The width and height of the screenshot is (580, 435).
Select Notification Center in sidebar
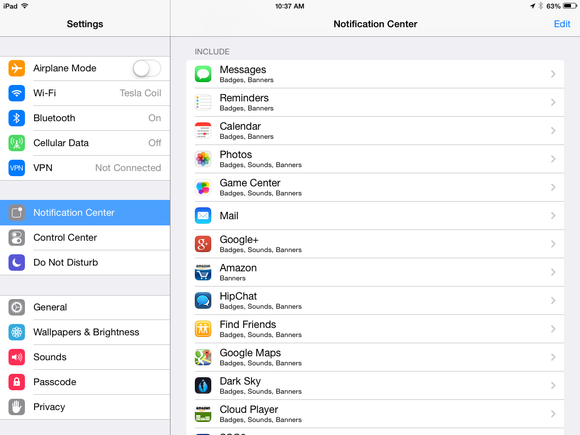[85, 213]
